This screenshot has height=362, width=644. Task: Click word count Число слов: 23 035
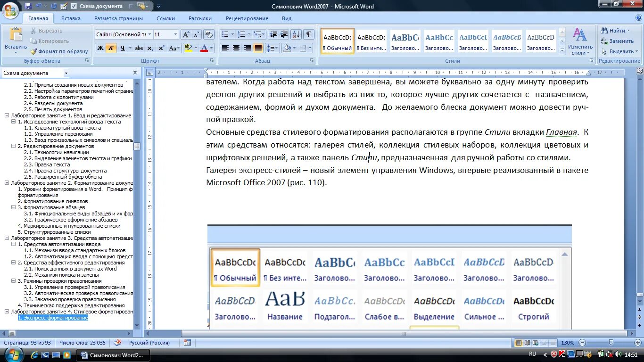coord(83,343)
